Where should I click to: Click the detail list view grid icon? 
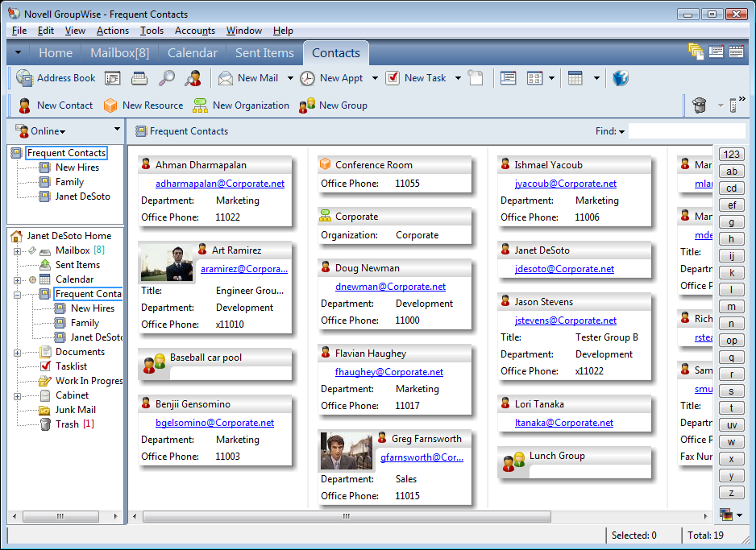[575, 78]
